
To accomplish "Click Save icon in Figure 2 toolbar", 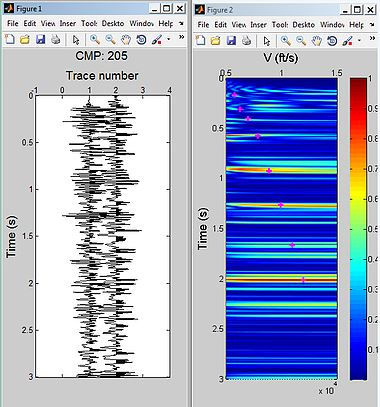I will coord(231,41).
